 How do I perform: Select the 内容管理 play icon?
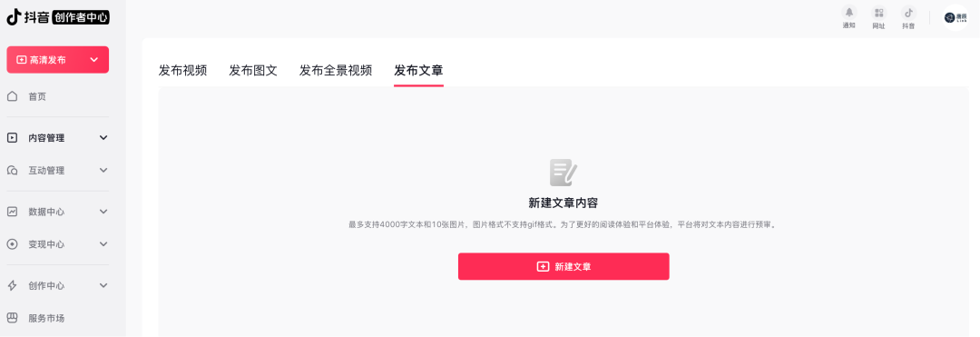coord(12,137)
